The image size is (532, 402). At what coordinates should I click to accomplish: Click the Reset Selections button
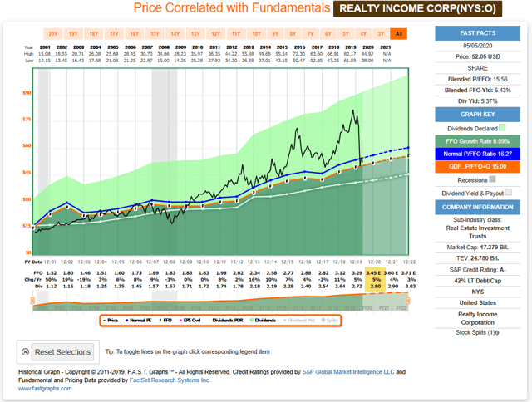pos(62,352)
